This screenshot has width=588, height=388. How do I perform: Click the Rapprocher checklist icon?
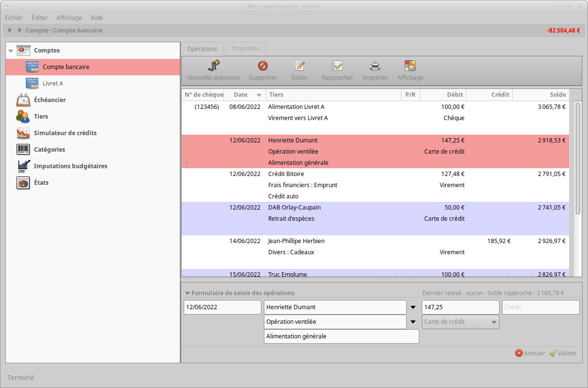(337, 66)
